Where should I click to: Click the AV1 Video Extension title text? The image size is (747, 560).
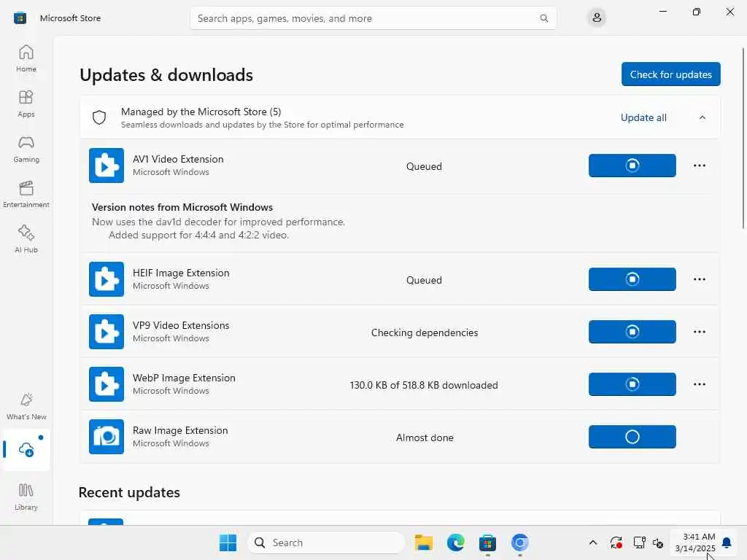pyautogui.click(x=178, y=159)
